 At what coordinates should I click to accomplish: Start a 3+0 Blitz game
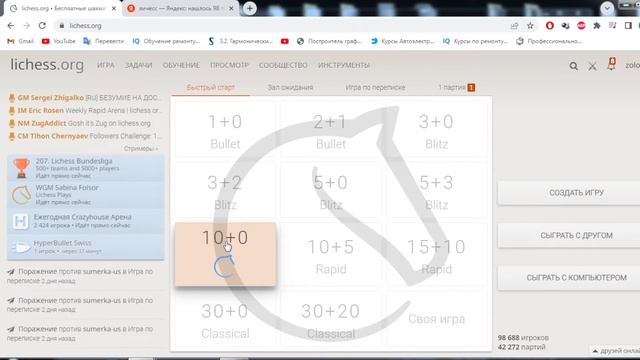[436, 129]
